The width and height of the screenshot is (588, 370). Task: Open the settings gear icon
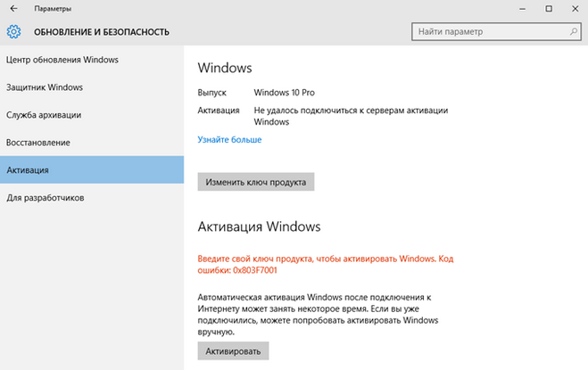click(13, 31)
